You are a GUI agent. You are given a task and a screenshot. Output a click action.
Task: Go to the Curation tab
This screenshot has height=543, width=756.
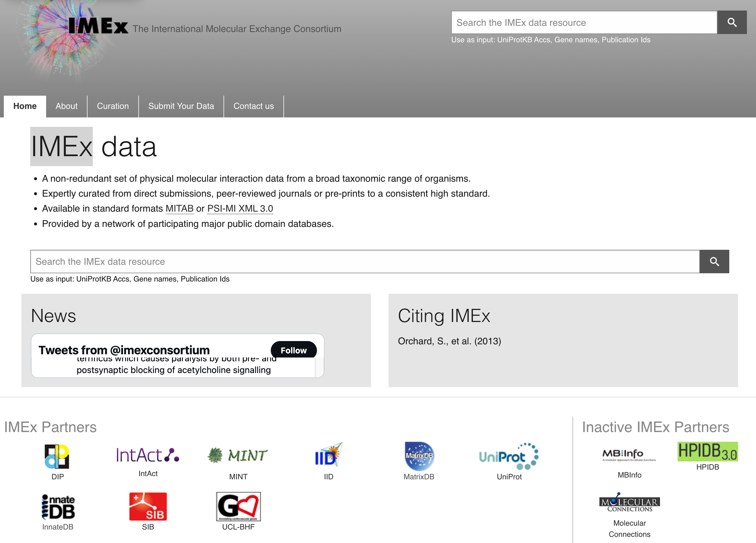113,106
